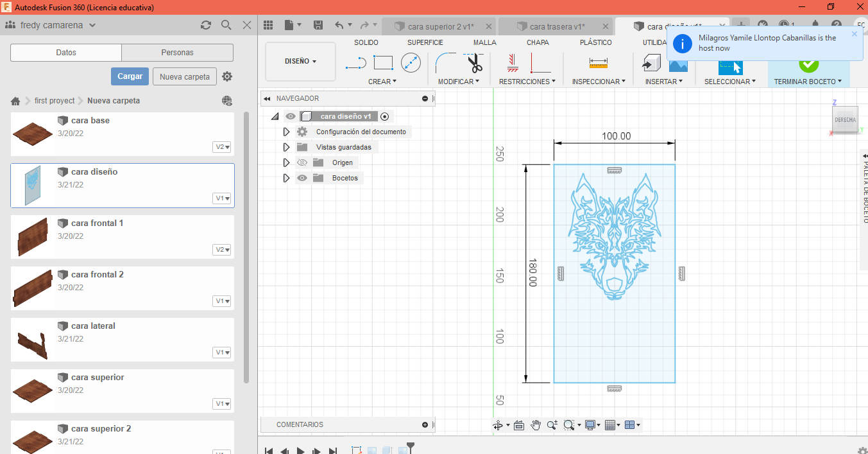Expand Vistas guardadas tree node
This screenshot has width=868, height=454.
coord(286,147)
